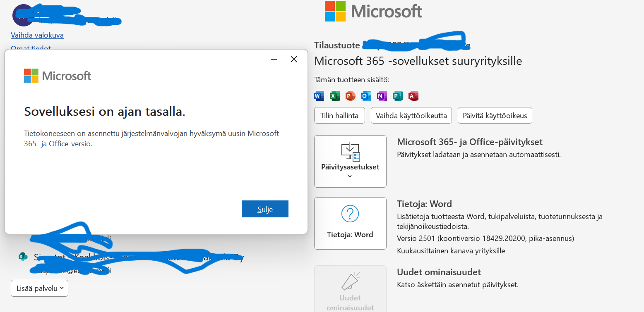Click 'Päivitykset ladataan ja asennetaan automaattisesti.' text
Screen dimensions: 644x312
point(479,155)
